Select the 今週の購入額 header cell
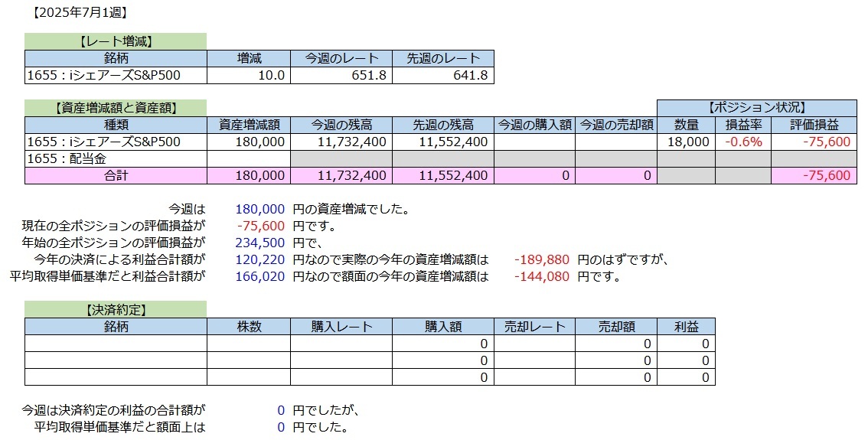868x440 pixels. click(x=534, y=125)
